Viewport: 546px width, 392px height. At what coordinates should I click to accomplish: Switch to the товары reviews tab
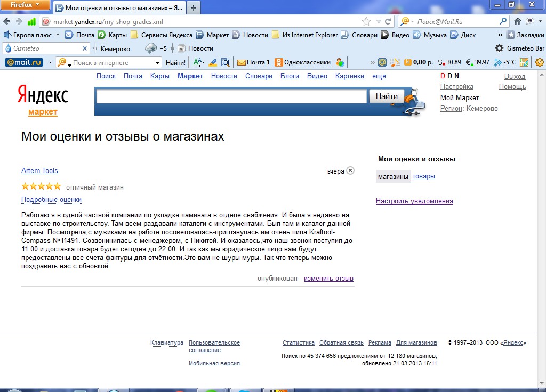(423, 176)
